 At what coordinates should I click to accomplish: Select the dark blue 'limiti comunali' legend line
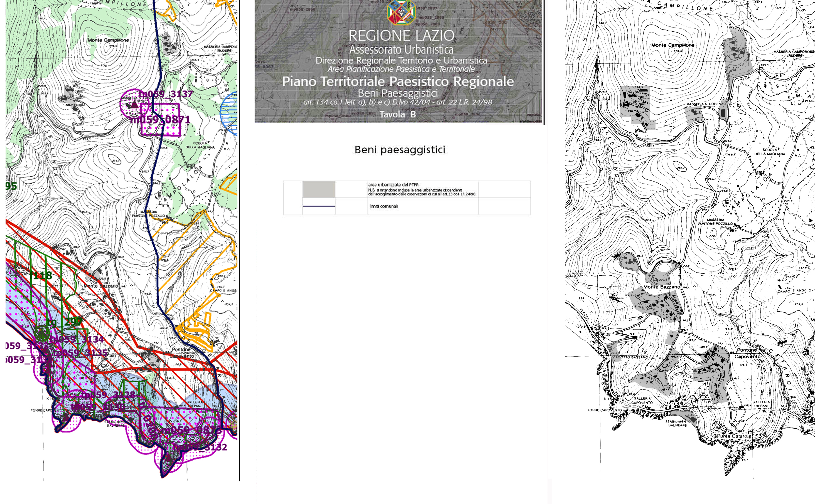318,206
